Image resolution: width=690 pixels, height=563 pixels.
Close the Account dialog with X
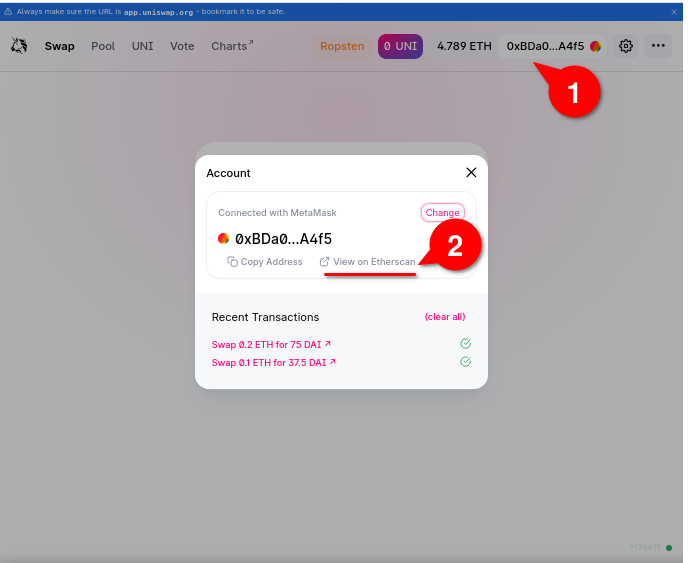point(471,172)
